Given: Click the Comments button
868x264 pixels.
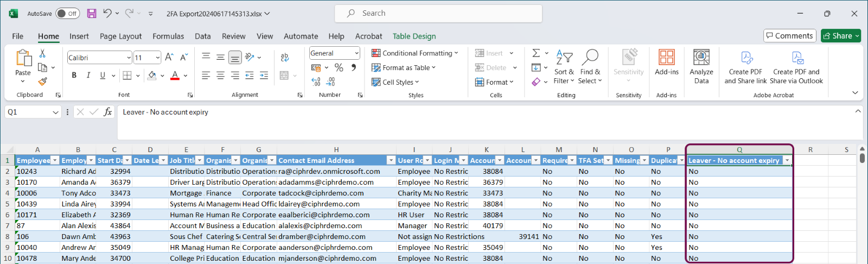Looking at the screenshot, I should (790, 36).
